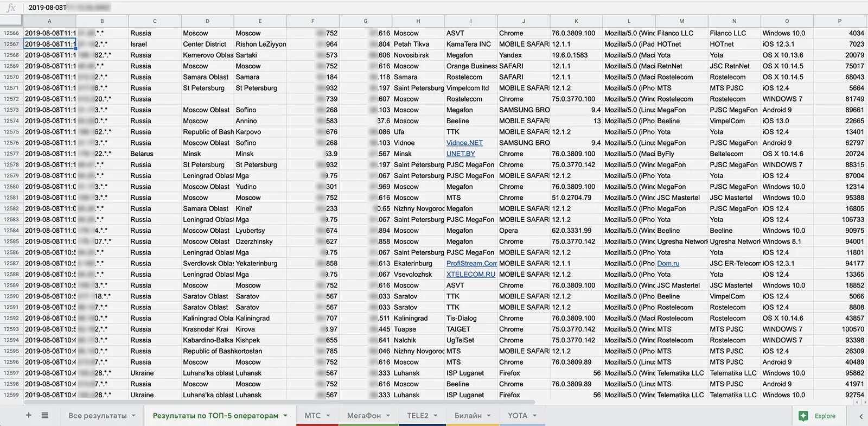
Task: Click the Yandex browser cell
Action: pyautogui.click(x=524, y=55)
